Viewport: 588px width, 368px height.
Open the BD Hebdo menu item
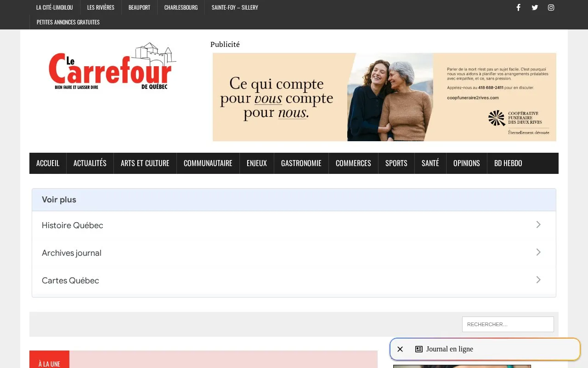click(508, 163)
